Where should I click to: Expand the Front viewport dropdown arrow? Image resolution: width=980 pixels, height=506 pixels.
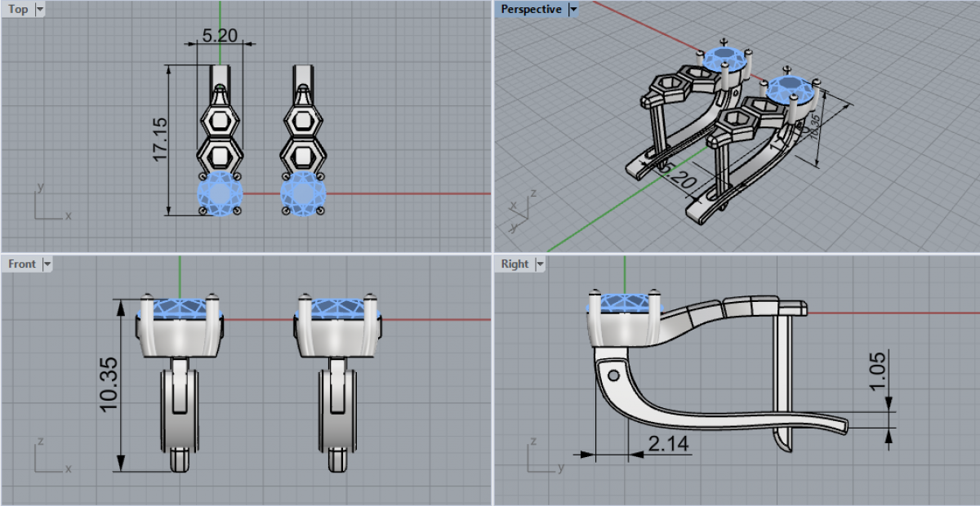pyautogui.click(x=47, y=264)
